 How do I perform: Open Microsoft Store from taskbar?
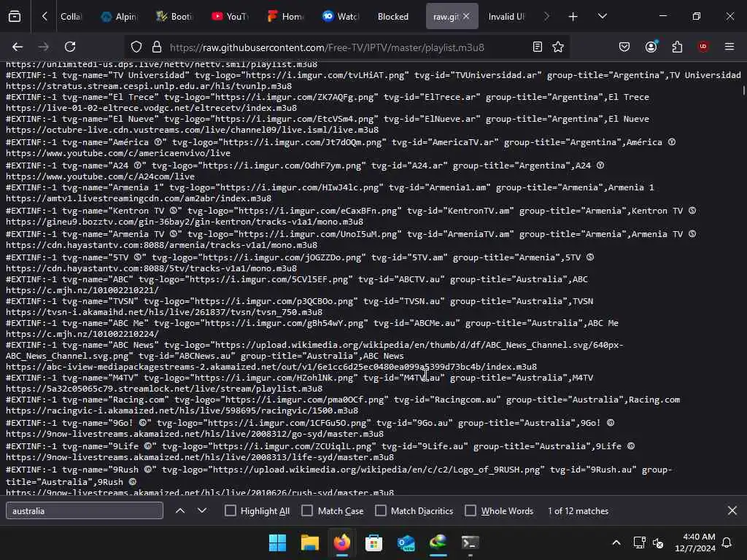pos(374,542)
